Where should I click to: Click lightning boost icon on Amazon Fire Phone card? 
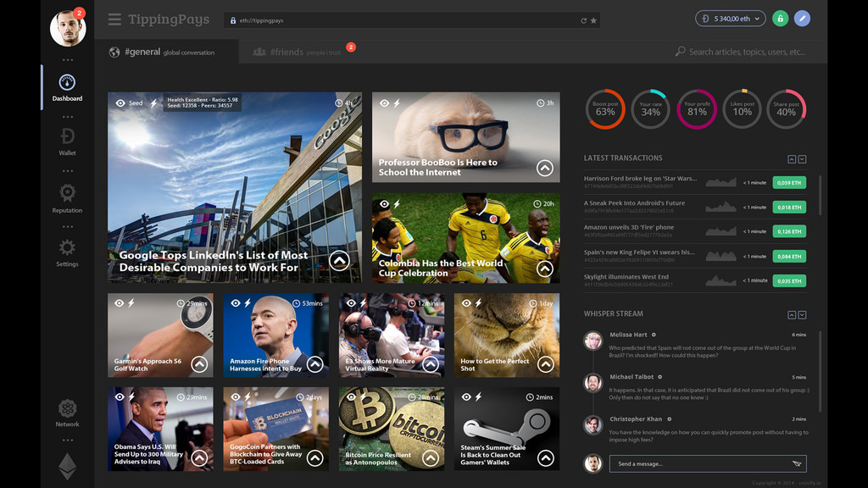pos(248,302)
